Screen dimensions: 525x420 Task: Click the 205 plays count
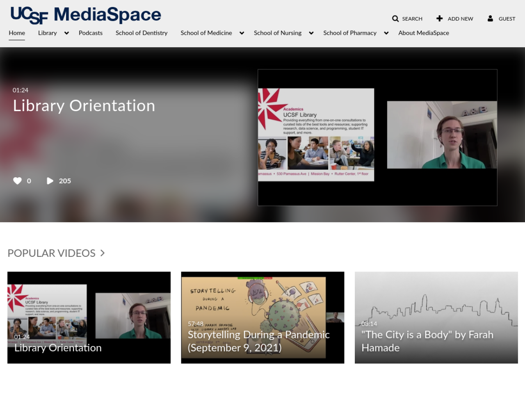point(65,181)
